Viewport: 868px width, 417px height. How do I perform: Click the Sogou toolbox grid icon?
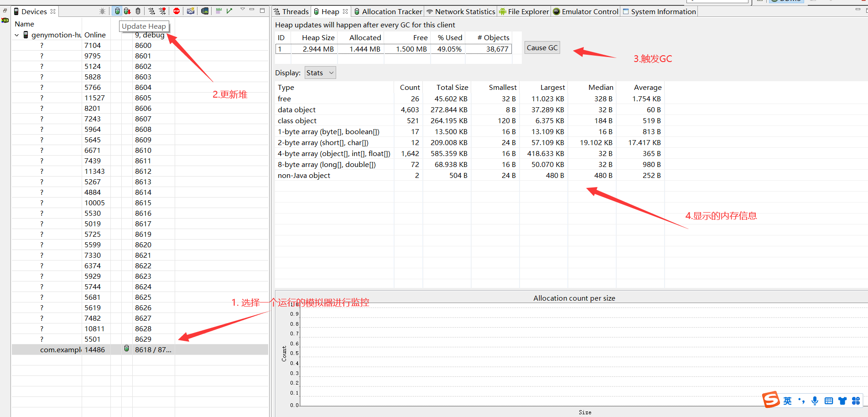click(x=856, y=401)
